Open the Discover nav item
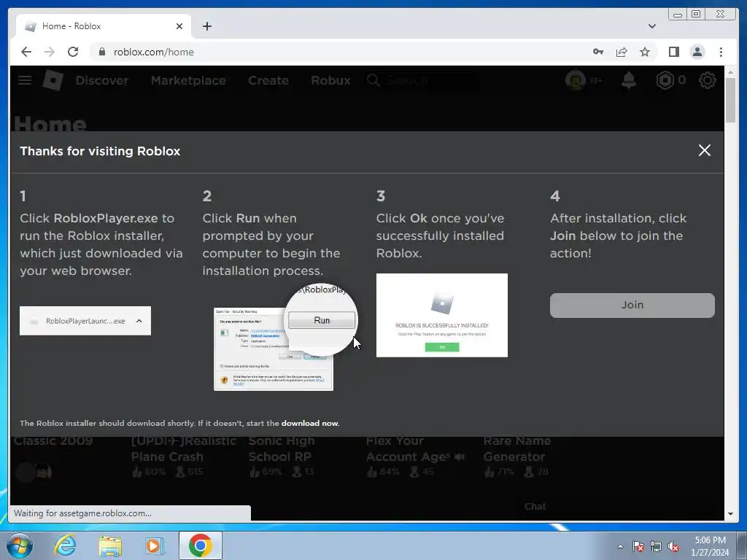The width and height of the screenshot is (747, 560). click(x=102, y=80)
